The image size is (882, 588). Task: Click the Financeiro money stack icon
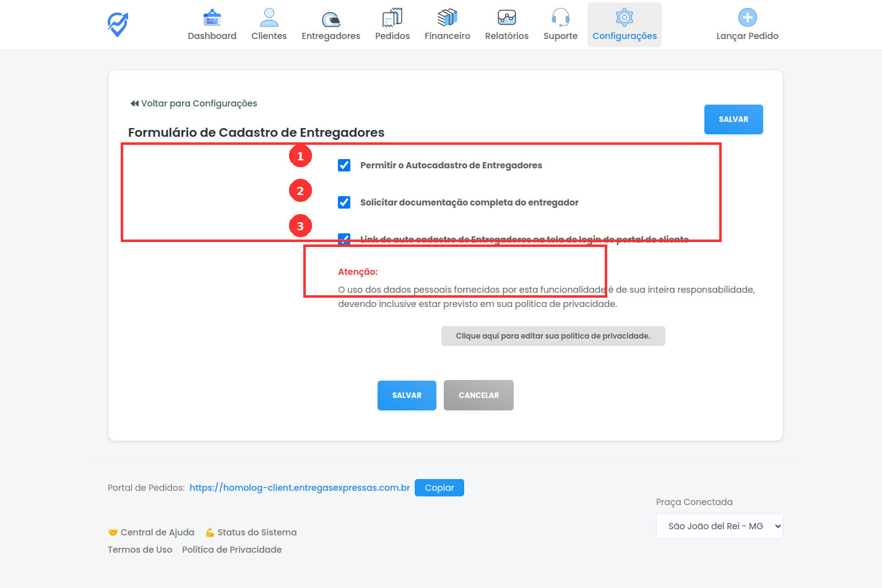[447, 16]
